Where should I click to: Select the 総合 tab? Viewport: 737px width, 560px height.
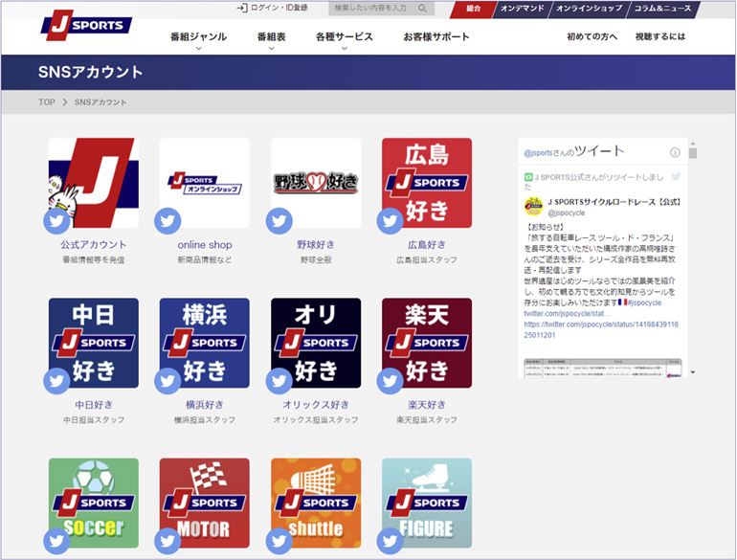[473, 9]
